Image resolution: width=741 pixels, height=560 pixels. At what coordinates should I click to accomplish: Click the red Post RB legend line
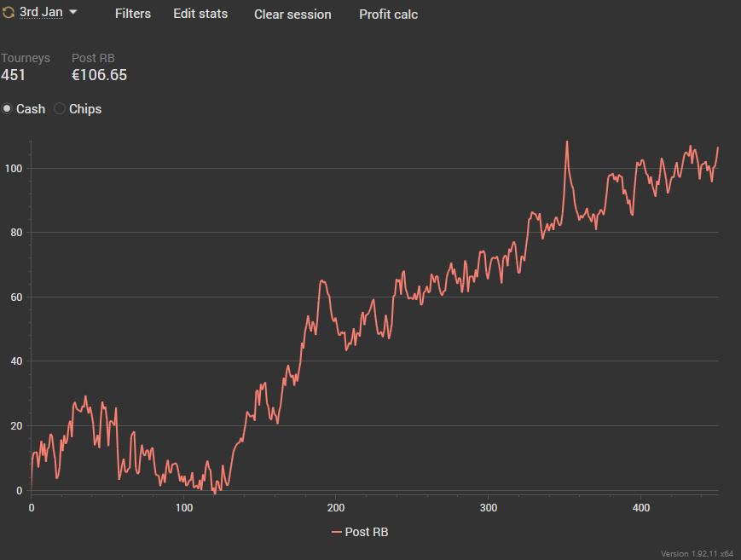pyautogui.click(x=336, y=532)
